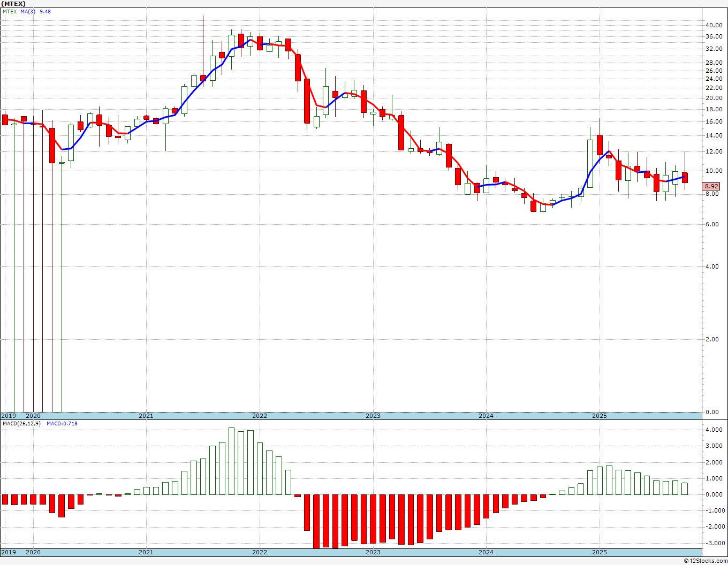Select 2020 on the MACD panel time axis
The width and height of the screenshot is (728, 565).
(x=33, y=552)
